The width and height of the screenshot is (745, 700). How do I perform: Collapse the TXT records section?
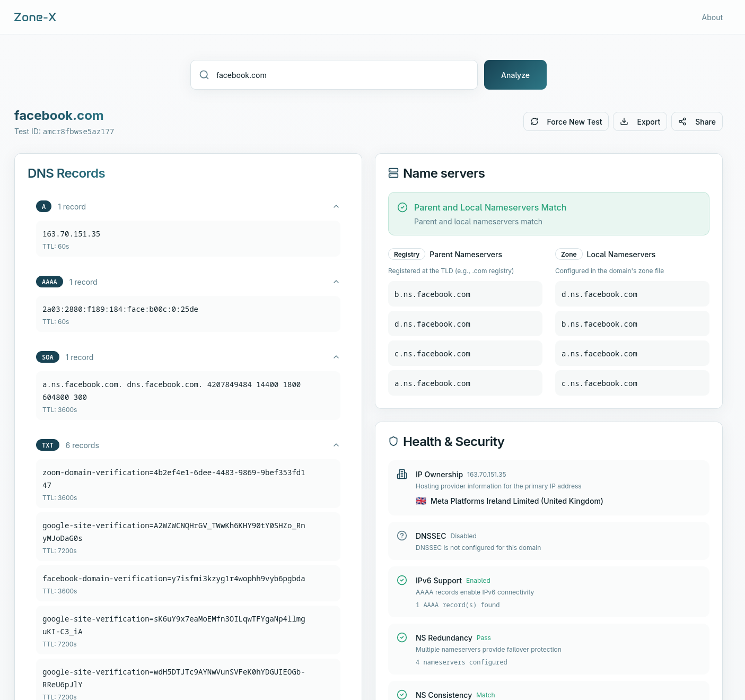336,445
